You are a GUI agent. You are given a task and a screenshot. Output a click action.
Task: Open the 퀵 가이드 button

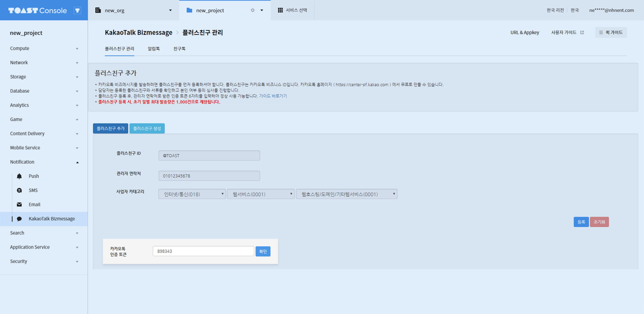tap(611, 32)
